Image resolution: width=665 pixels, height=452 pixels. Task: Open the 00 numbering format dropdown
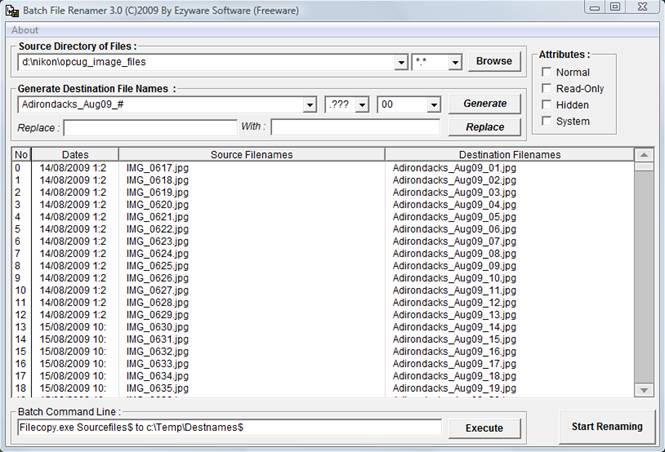coord(433,105)
